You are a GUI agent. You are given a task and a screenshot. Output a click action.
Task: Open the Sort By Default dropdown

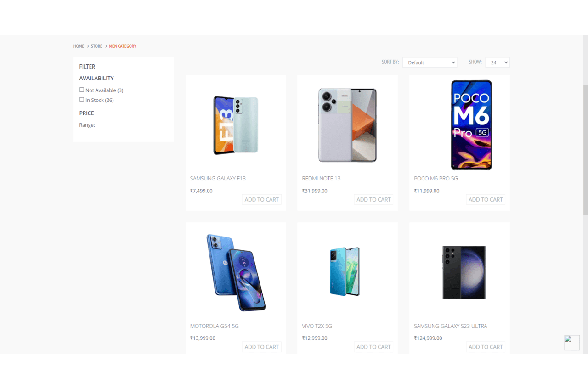[430, 62]
